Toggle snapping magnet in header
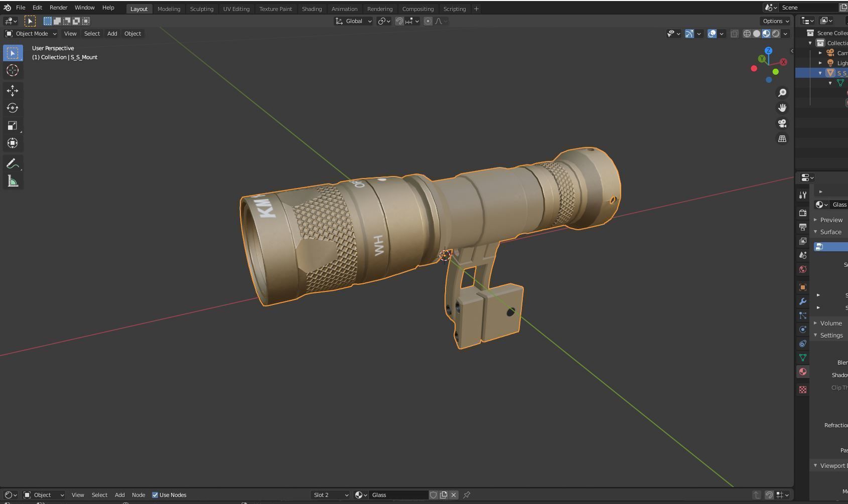The width and height of the screenshot is (848, 504). (399, 21)
